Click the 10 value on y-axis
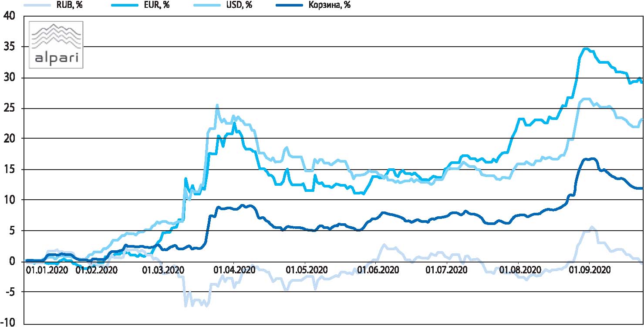The image size is (644, 327). (9, 200)
